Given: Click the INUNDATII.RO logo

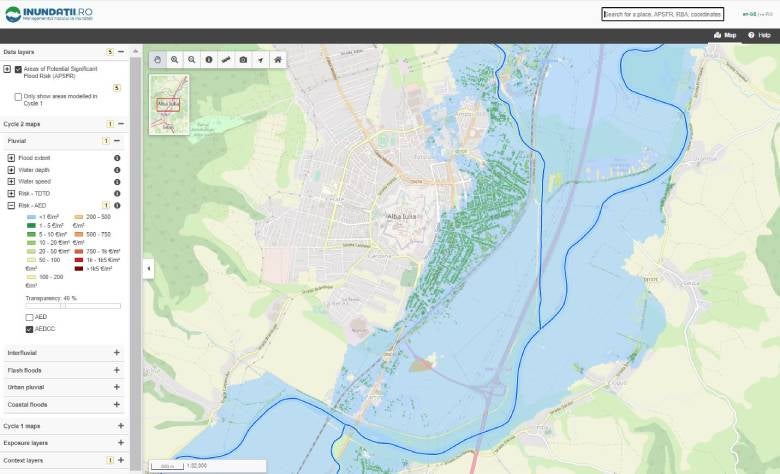Looking at the screenshot, I should click(x=49, y=14).
